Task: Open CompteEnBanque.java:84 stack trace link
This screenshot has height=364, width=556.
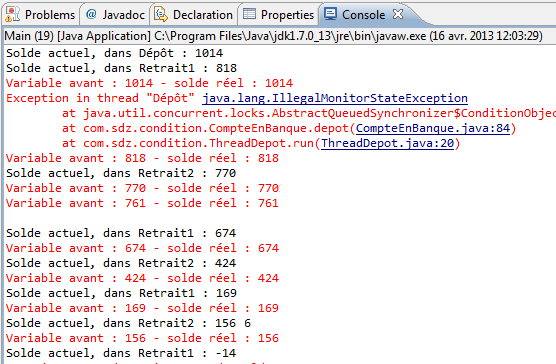Action: tap(433, 128)
